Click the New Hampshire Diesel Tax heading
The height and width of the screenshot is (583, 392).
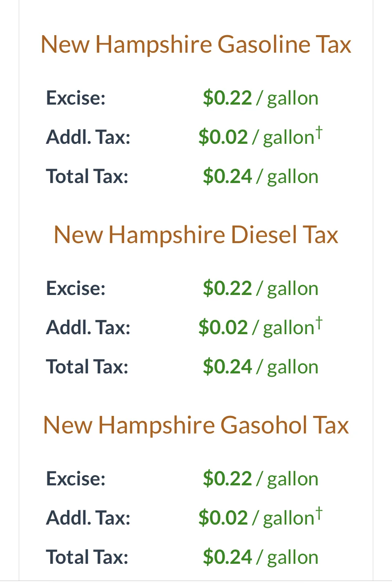(196, 235)
